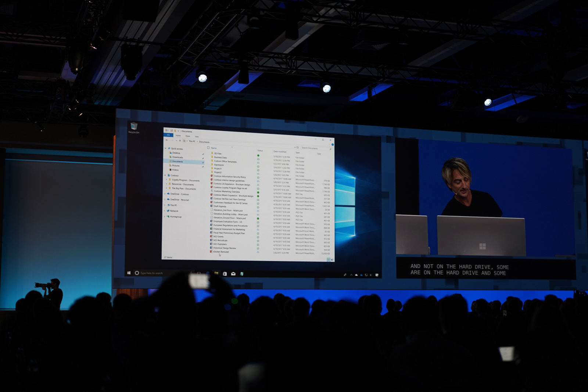Click the green status icon for 3D Files
588x392 pixels.
[258, 155]
